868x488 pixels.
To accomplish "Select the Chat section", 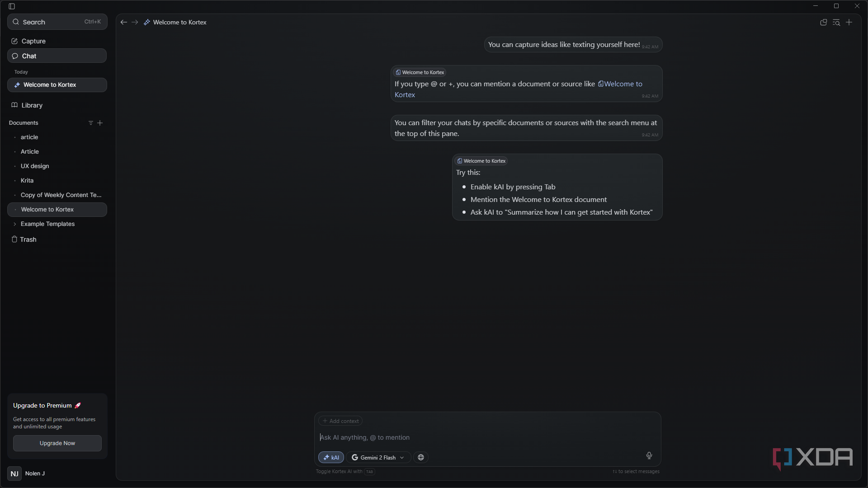I will click(x=57, y=56).
